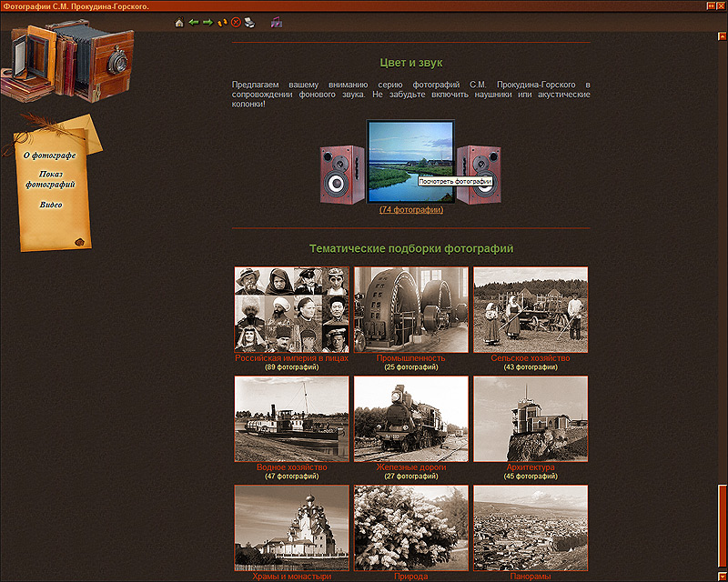The height and width of the screenshot is (582, 728).
Task: Click the '(74 фотографии)' link
Action: click(x=411, y=210)
